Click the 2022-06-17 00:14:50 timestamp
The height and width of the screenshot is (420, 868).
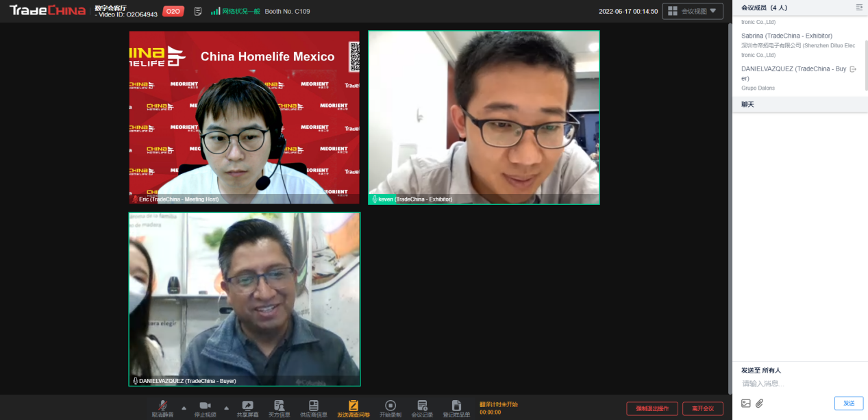tap(628, 12)
